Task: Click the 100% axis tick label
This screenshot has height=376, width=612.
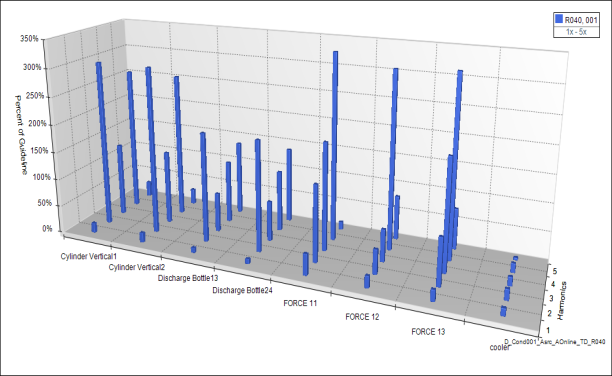Action: [x=42, y=178]
